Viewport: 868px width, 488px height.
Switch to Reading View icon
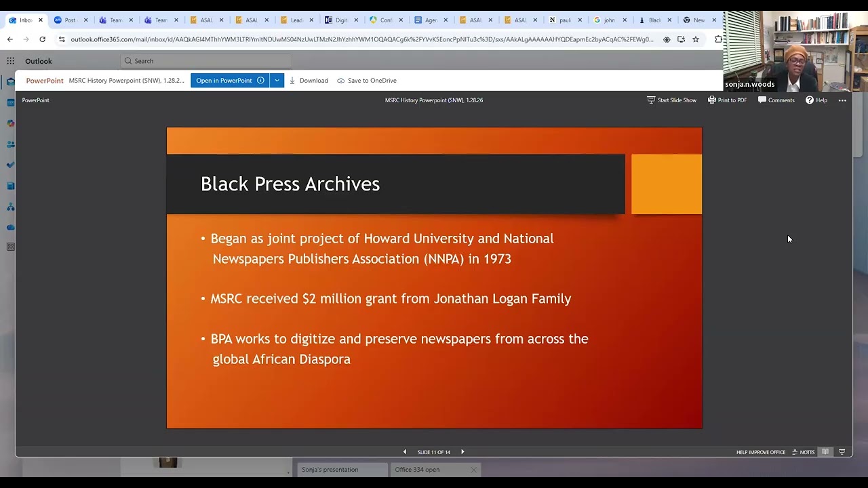click(825, 452)
